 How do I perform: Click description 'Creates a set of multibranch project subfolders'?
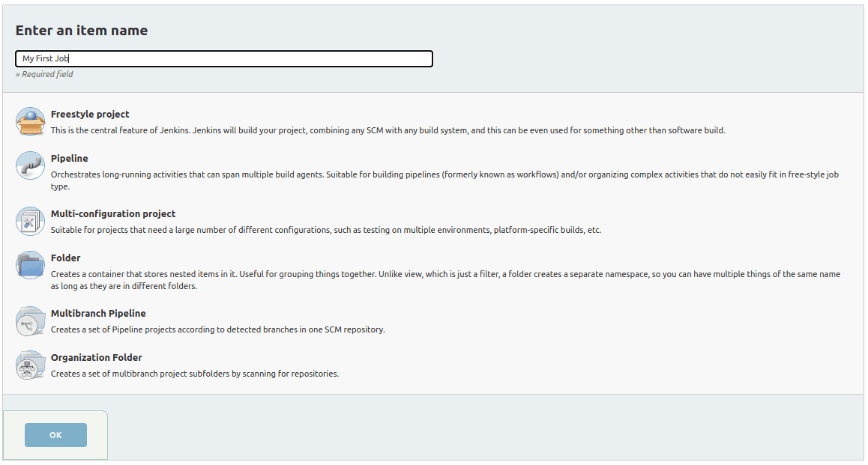[194, 374]
